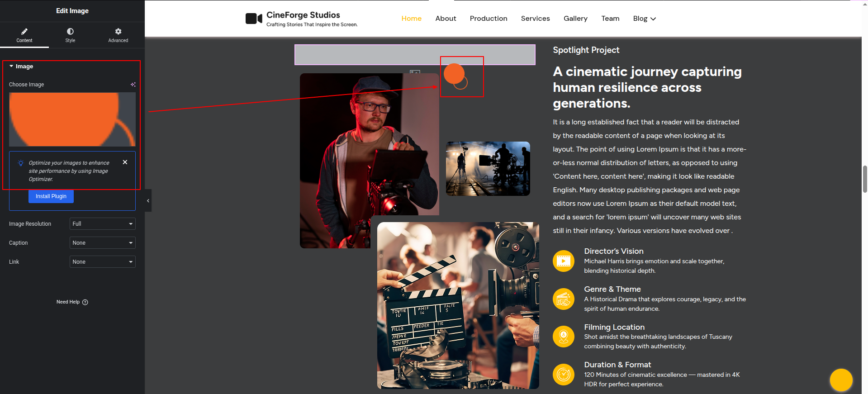Collapse the editor panel with arrow handle

tap(148, 201)
